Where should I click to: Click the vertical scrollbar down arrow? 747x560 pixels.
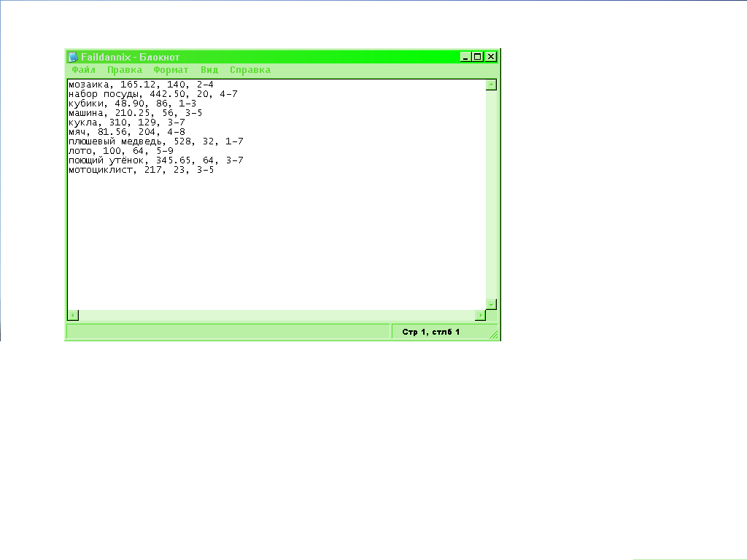(x=491, y=304)
